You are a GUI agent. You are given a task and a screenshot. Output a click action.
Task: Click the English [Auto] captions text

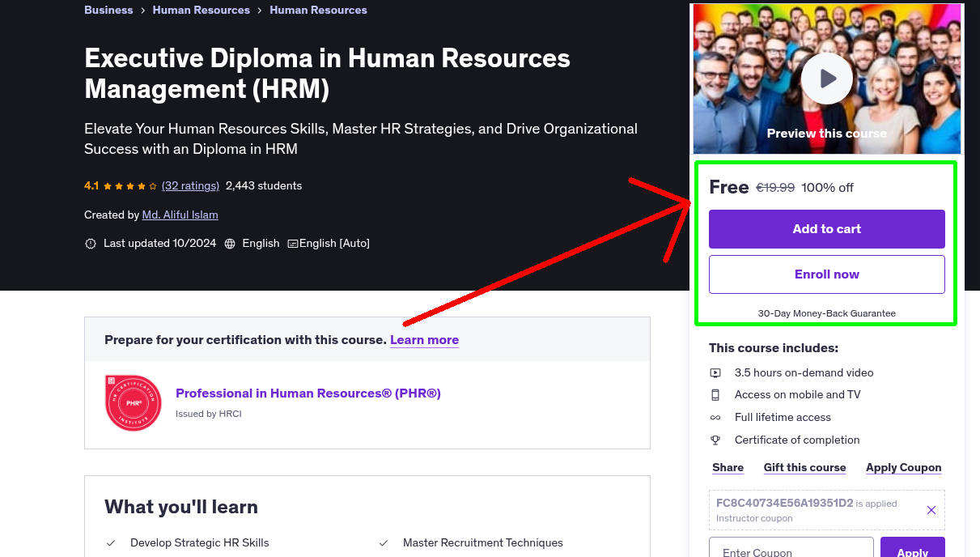[334, 243]
